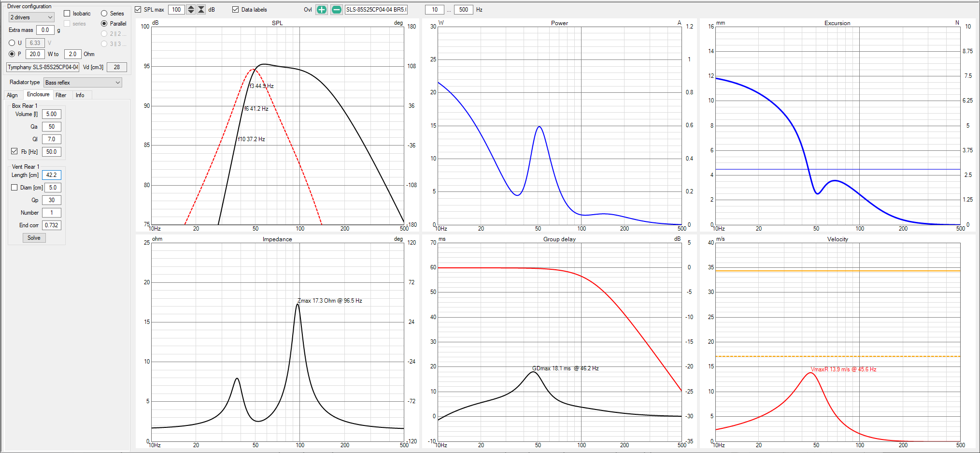
Task: Remove overlay with the green minus icon
Action: [x=337, y=10]
